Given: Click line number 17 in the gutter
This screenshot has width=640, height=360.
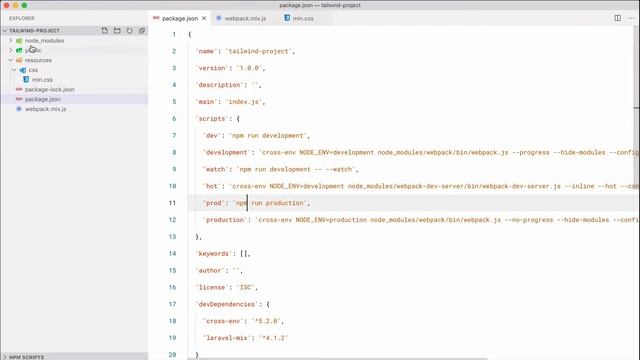Looking at the screenshot, I should click(172, 304).
